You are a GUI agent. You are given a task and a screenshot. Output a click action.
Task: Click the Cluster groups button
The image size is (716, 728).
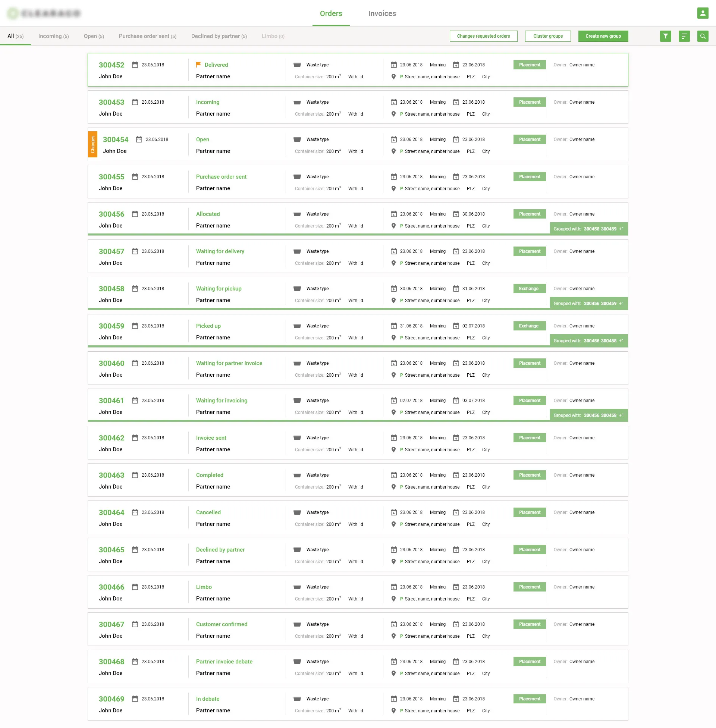[547, 36]
